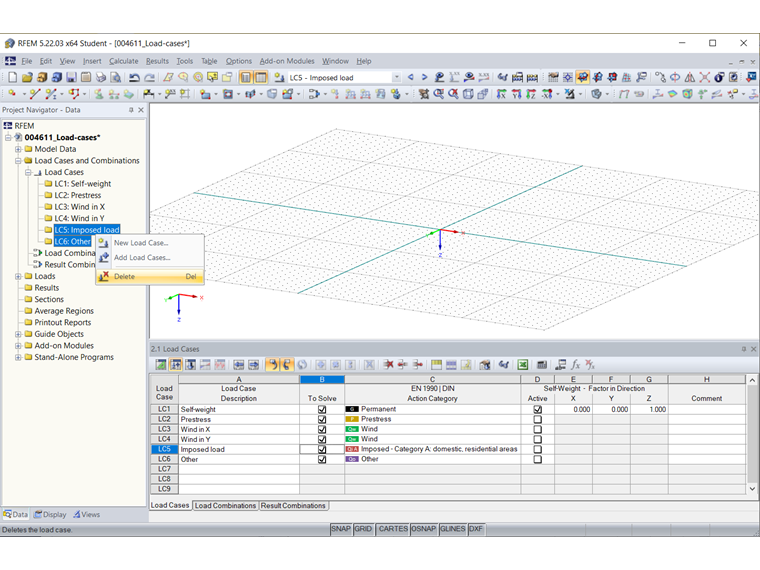Viewport: 760px width, 570px height.
Task: Click the first table toolbar icon
Action: [x=161, y=364]
